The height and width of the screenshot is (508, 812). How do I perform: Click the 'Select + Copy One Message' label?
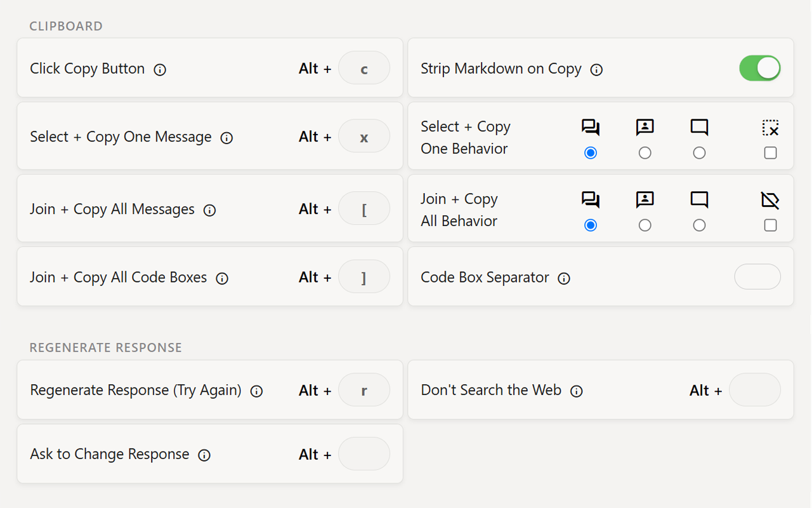click(121, 137)
